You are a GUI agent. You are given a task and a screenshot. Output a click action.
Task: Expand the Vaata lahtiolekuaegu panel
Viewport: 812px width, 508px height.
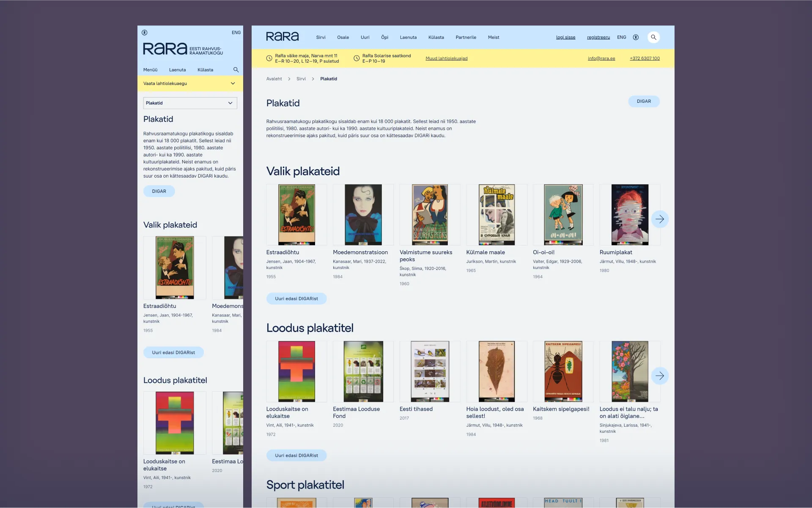(x=190, y=83)
